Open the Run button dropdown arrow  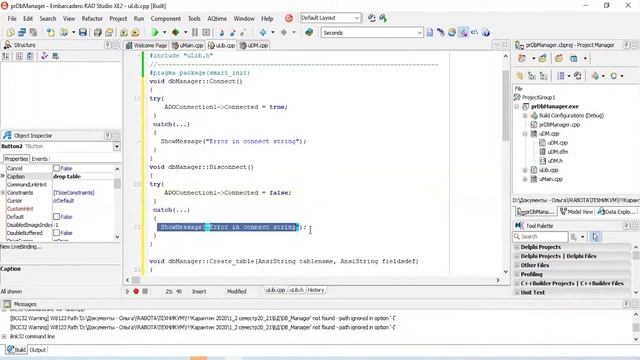tap(164, 32)
